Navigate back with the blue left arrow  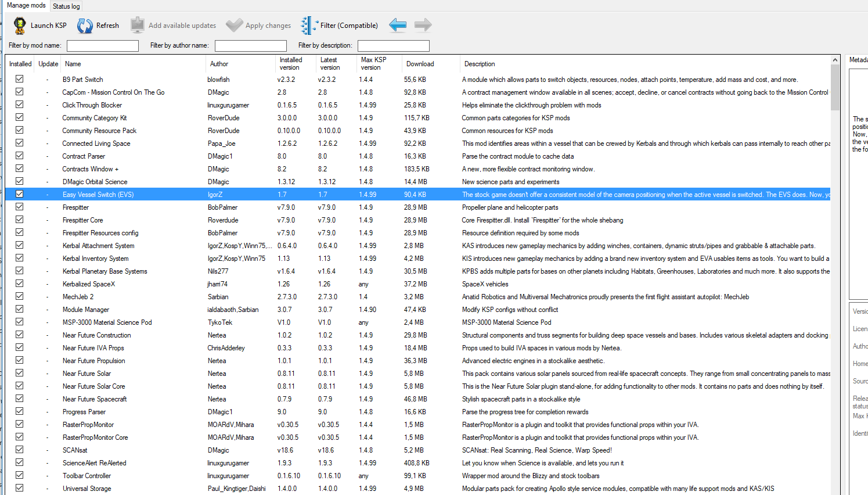click(x=398, y=25)
